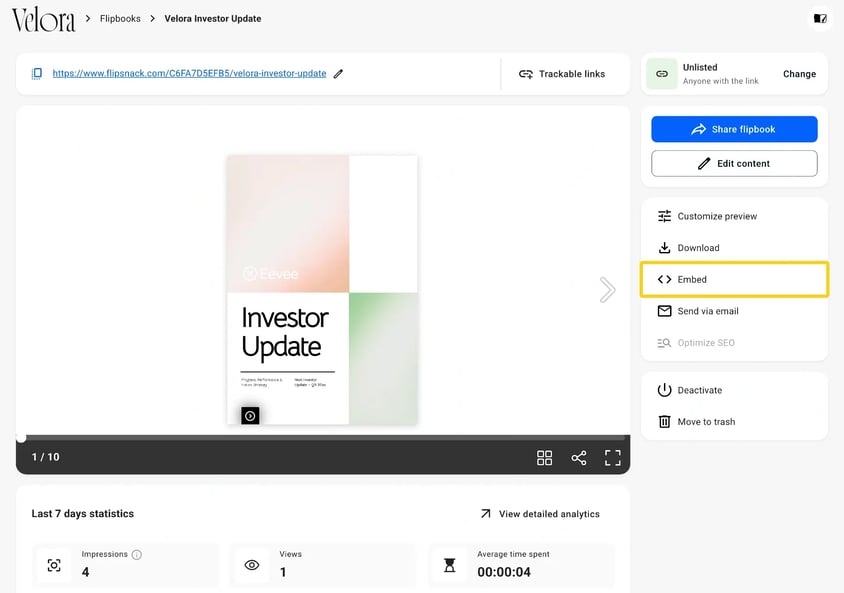The width and height of the screenshot is (844, 593).
Task: Click the flipbook page progress slider
Action: tap(323, 438)
